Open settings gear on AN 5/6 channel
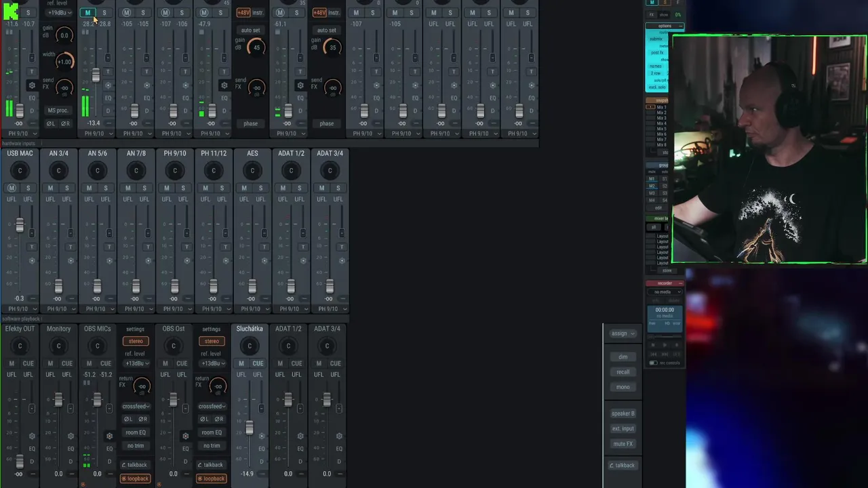Image resolution: width=868 pixels, height=488 pixels. tap(109, 260)
